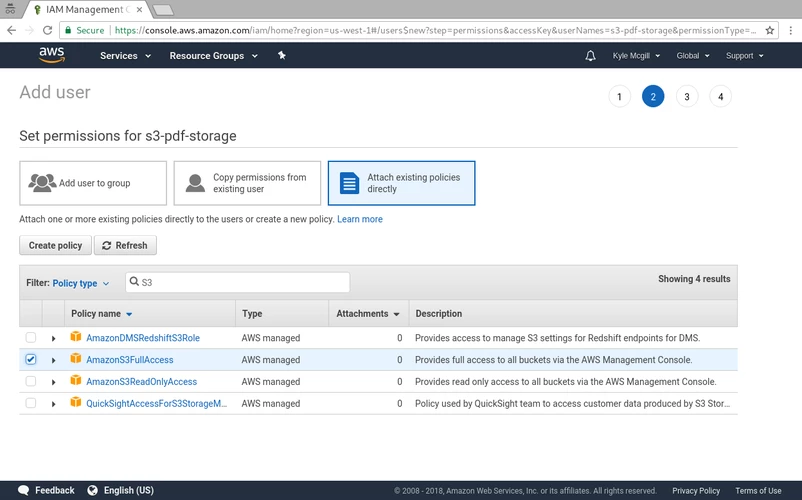
Task: Click the secure padlock site info icon
Action: coord(68,30)
